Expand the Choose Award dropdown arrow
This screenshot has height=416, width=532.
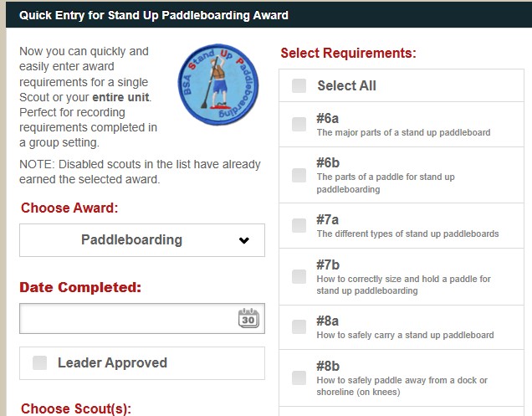(244, 240)
